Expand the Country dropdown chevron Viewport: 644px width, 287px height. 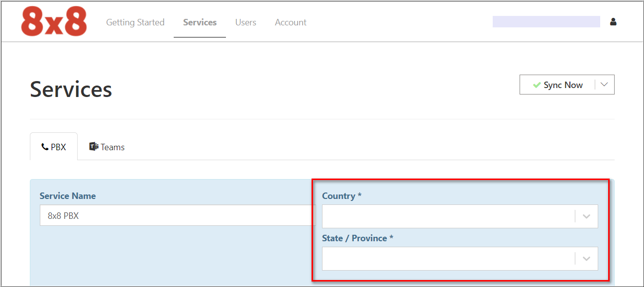[x=586, y=216]
